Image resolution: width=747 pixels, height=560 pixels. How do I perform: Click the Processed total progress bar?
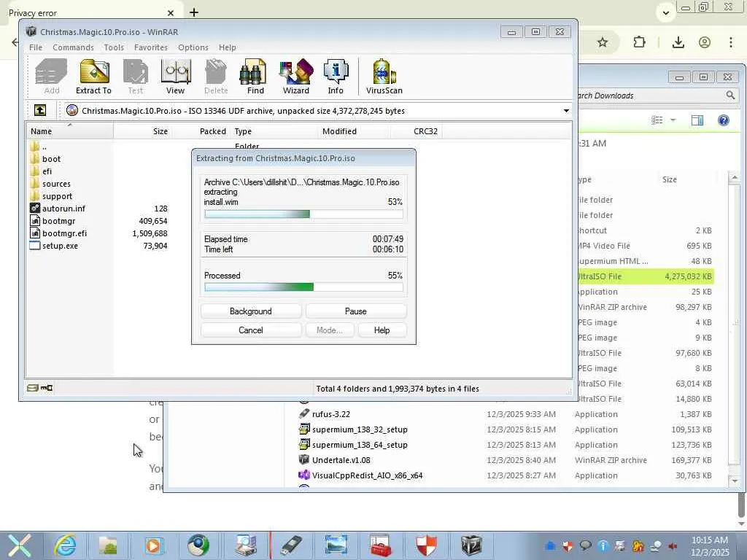pyautogui.click(x=303, y=287)
